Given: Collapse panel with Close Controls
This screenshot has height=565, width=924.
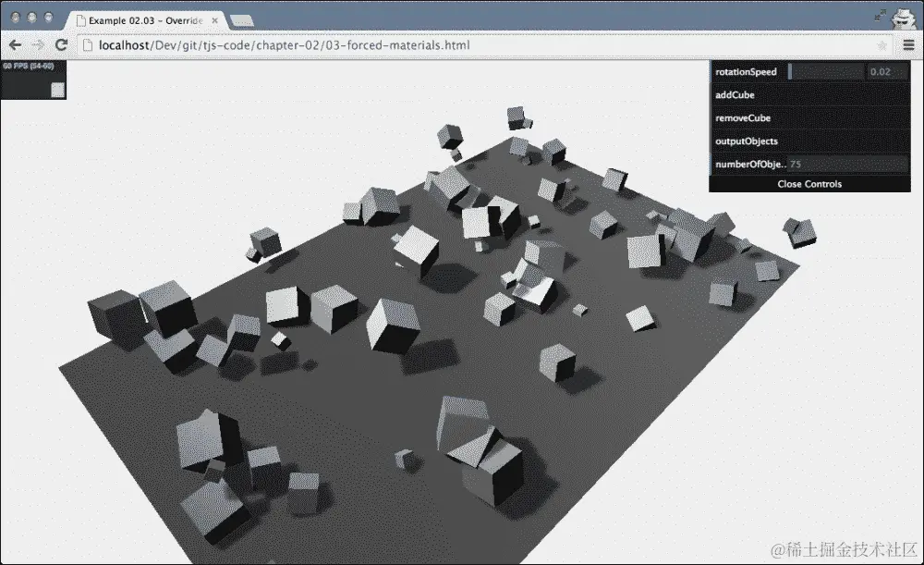Looking at the screenshot, I should pos(809,184).
